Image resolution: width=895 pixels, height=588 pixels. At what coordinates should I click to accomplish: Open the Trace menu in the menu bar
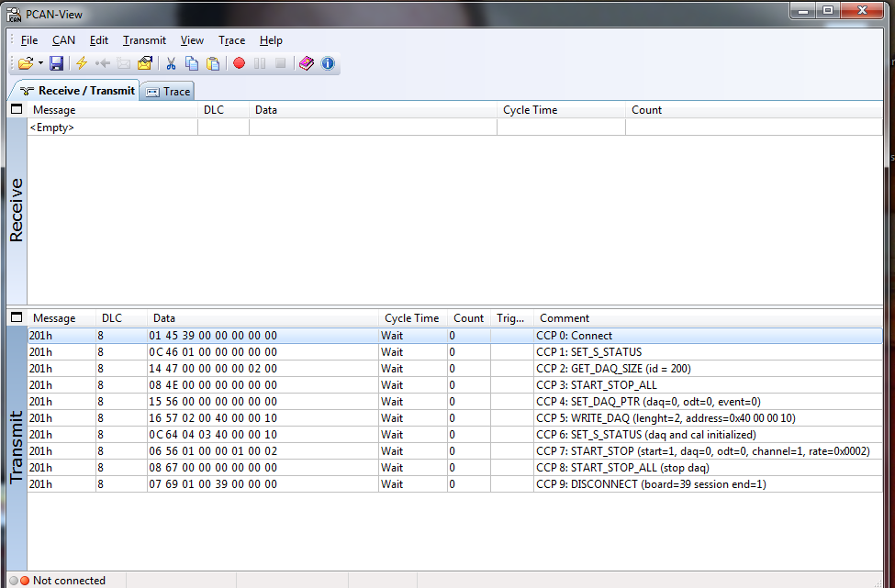tap(231, 40)
